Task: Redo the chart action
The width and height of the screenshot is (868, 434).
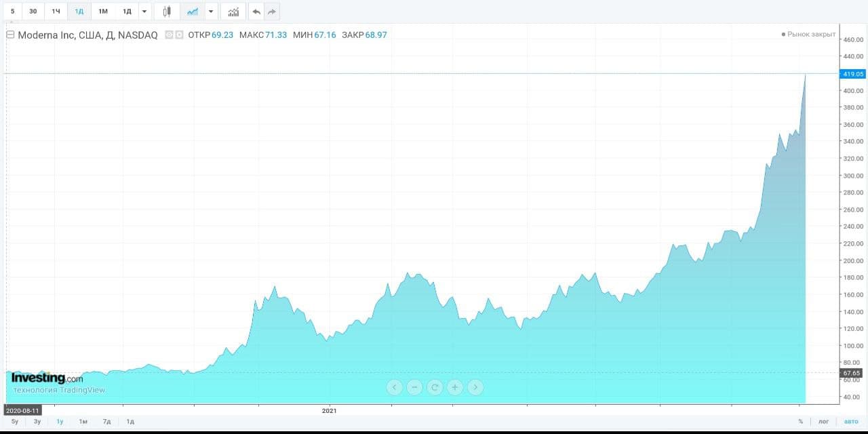Action: (x=272, y=12)
